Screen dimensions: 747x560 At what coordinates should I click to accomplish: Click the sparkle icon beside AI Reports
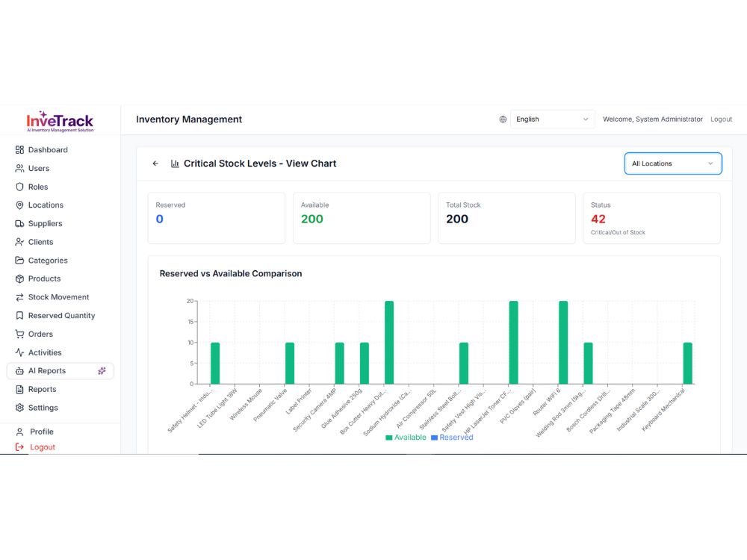pos(102,371)
